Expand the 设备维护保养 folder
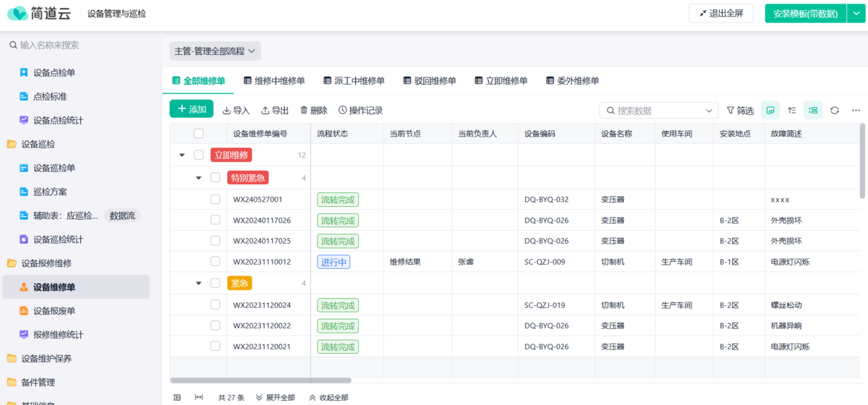Viewport: 868px width, 405px height. pyautogui.click(x=39, y=359)
